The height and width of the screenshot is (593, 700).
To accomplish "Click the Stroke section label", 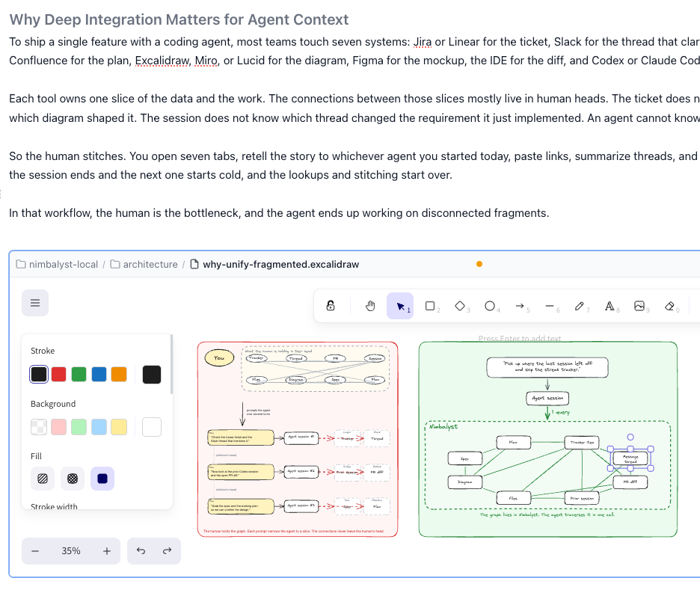I will (x=43, y=351).
